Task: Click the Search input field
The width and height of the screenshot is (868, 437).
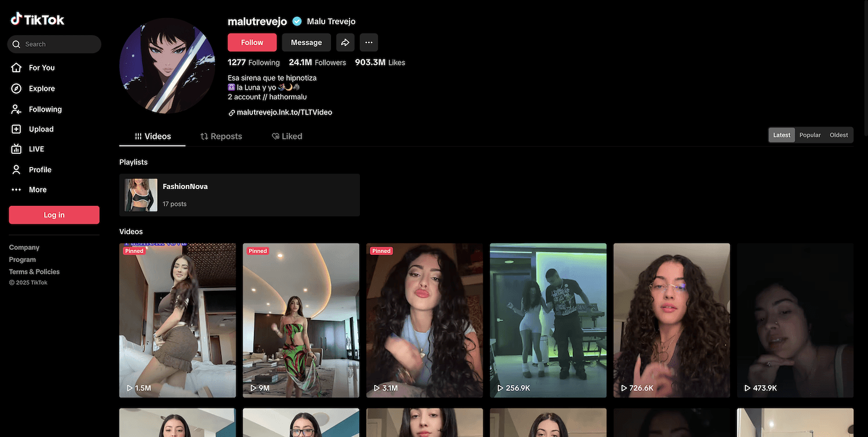Action: click(58, 44)
